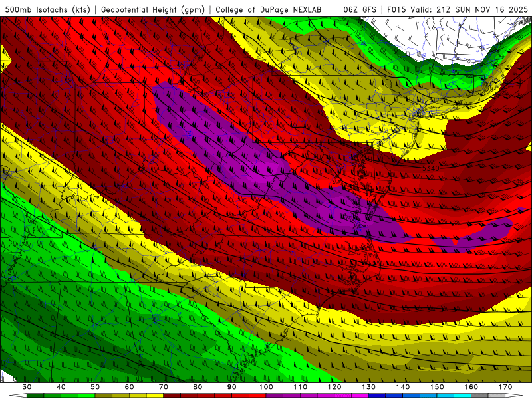Image resolution: width=532 pixels, height=399 pixels.
Task: Click the bright magenta swatch just below 130
Action: pos(360,396)
